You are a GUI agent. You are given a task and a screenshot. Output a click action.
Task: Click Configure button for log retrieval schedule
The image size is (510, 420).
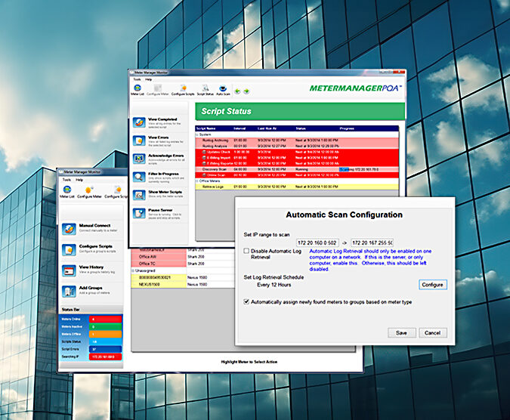[433, 285]
